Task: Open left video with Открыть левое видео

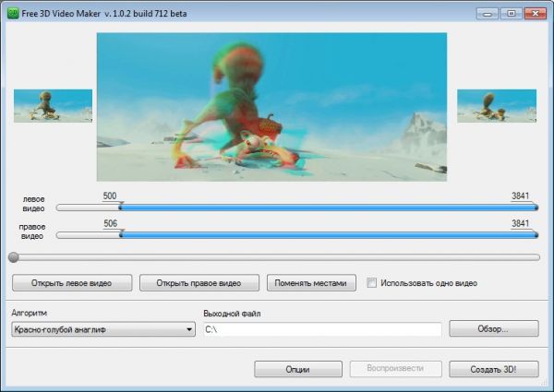Action: pos(72,283)
